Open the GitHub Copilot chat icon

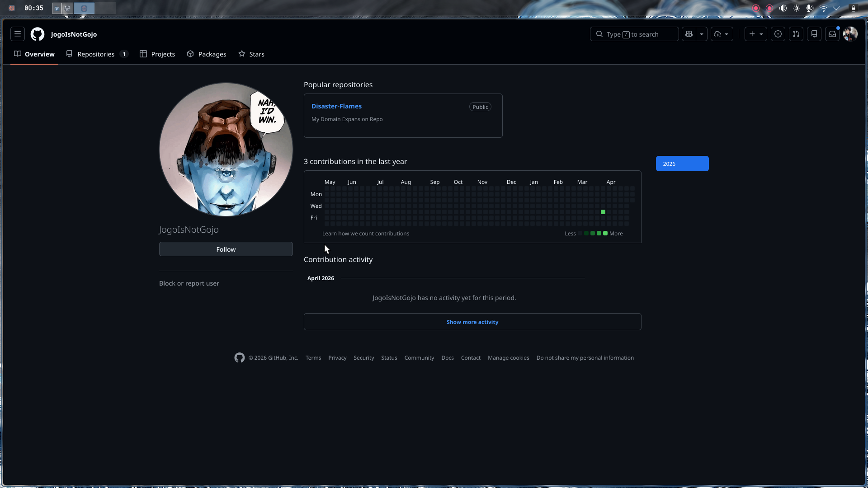click(689, 34)
